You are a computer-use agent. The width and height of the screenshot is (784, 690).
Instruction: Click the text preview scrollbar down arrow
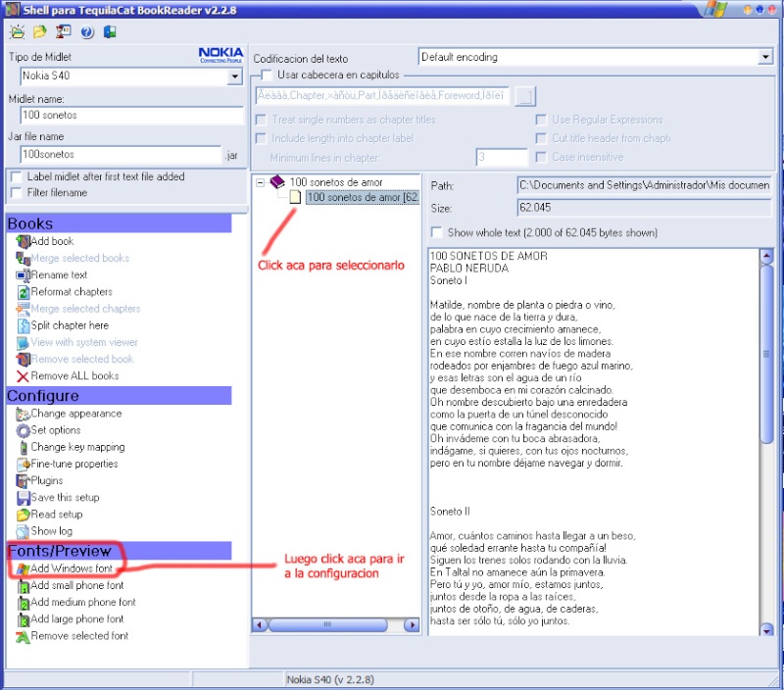pyautogui.click(x=766, y=629)
